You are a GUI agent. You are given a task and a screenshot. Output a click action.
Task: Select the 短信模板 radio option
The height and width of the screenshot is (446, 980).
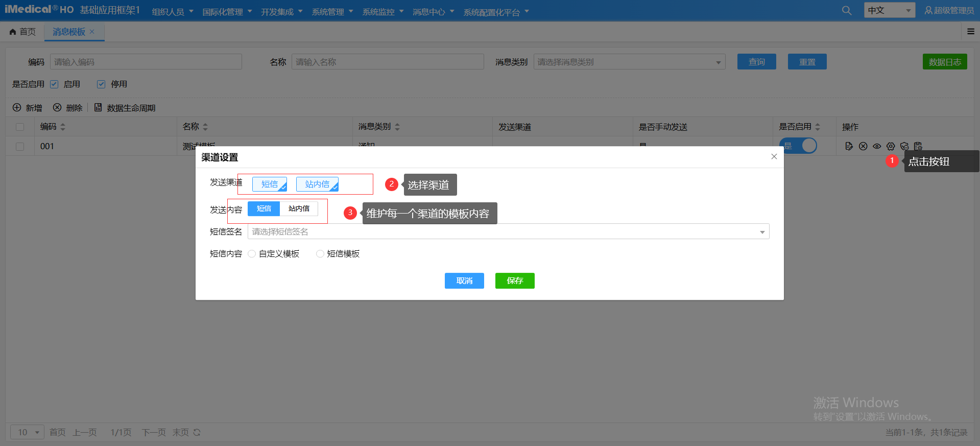click(x=320, y=254)
